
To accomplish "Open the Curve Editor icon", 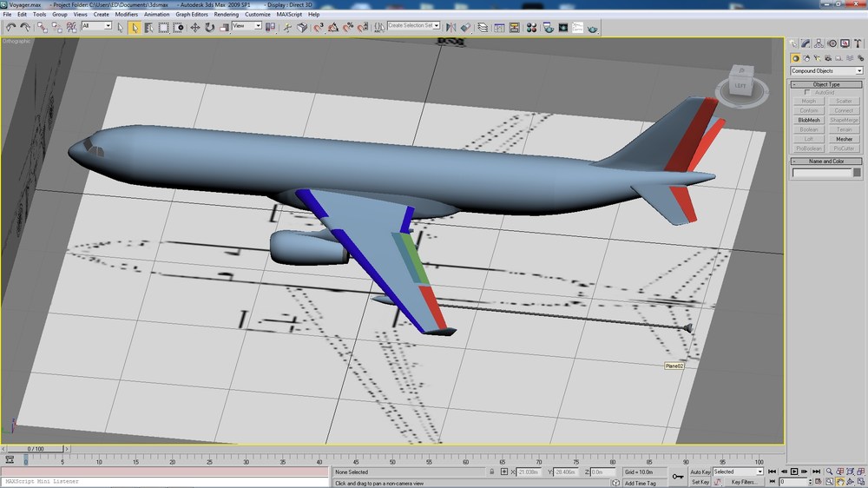I will coord(499,27).
